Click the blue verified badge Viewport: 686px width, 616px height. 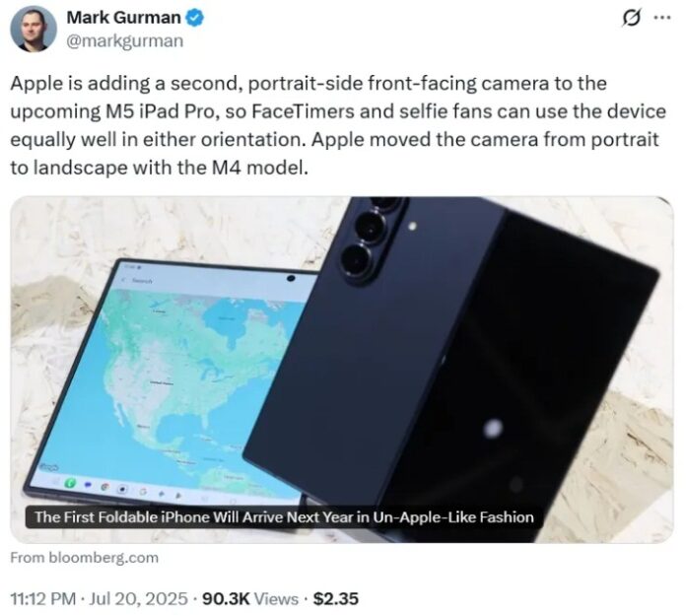[194, 18]
